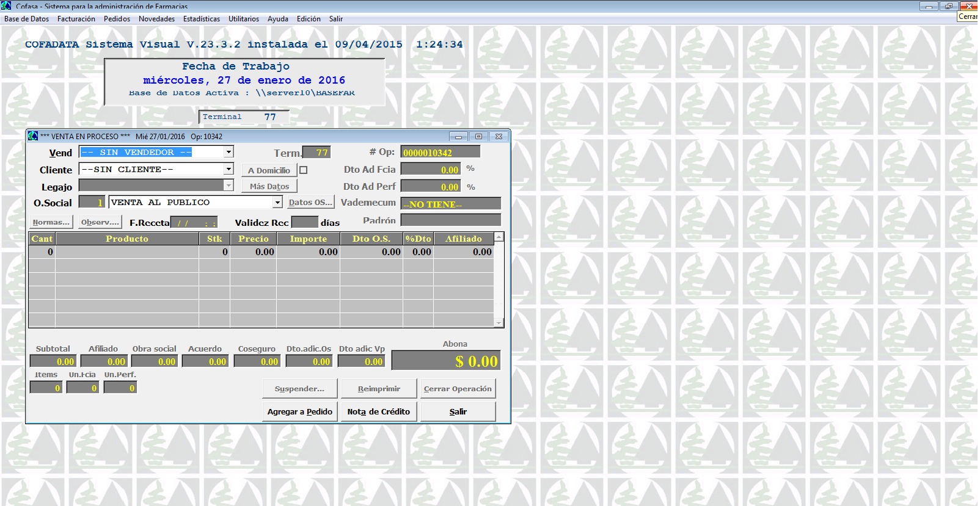Open the Edición menu

[309, 19]
